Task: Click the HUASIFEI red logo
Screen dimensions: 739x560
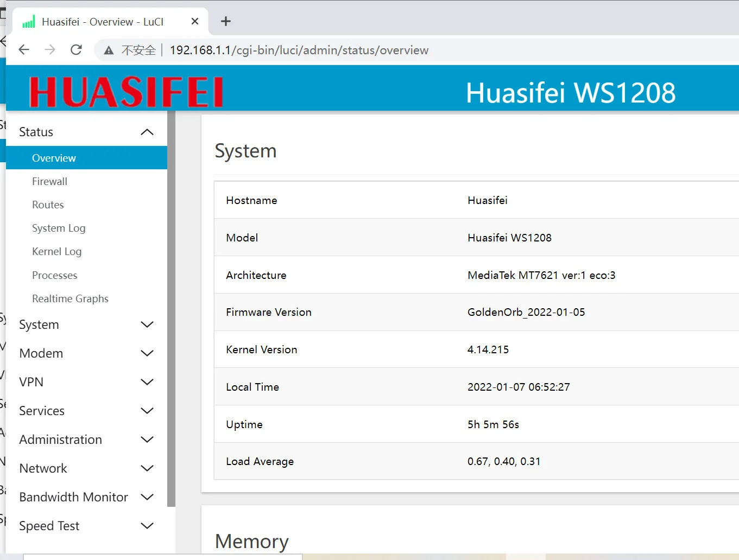Action: 126,92
